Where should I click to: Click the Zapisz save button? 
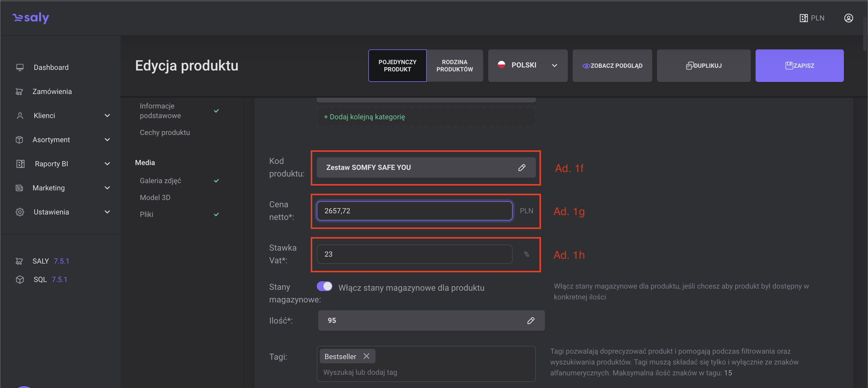799,66
